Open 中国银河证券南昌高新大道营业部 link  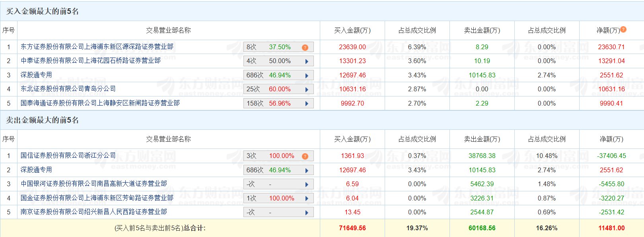coord(94,184)
